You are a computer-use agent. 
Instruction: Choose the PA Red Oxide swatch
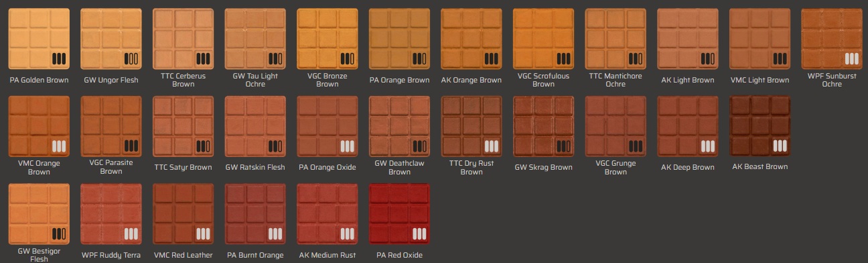399,214
